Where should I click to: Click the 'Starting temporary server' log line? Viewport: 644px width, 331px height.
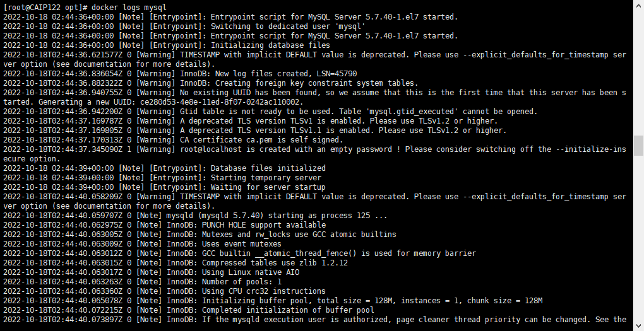[x=162, y=177]
